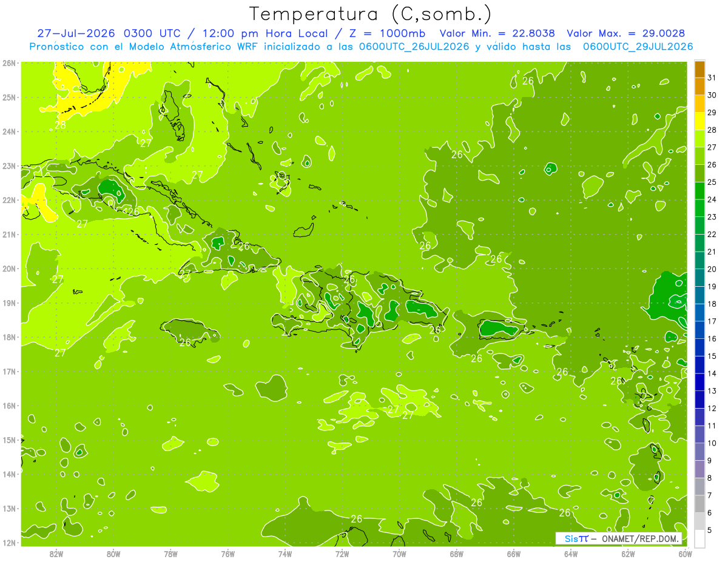
Task: Select the "22N" latitude axis label
Action: 8,199
